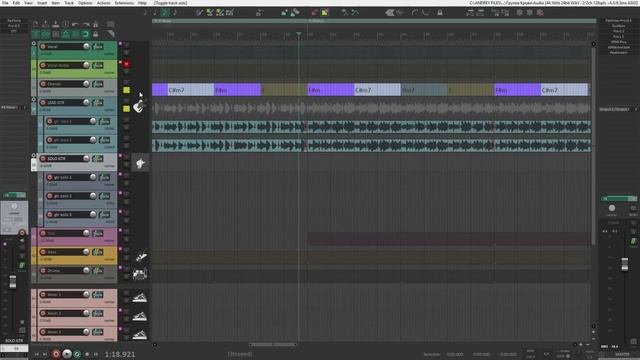This screenshot has width=640, height=360.
Task: Open FX chain for the Chords track
Action: pos(98,84)
